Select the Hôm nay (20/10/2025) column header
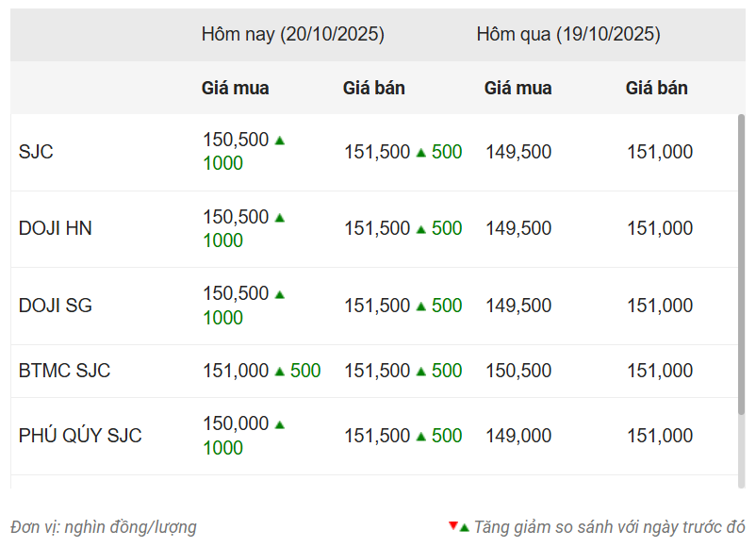756x547 pixels. [x=292, y=35]
